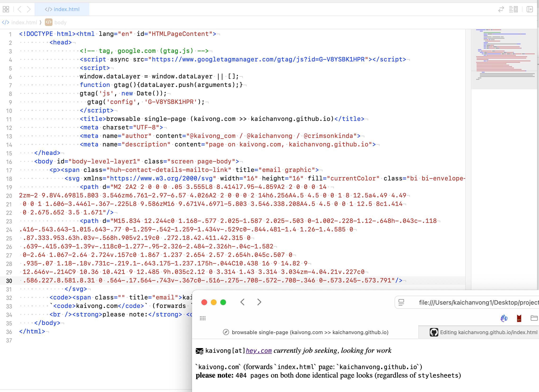Open the body breadcrumb in jump bar
Image resolution: width=539 pixels, height=392 pixels.
coord(60,23)
